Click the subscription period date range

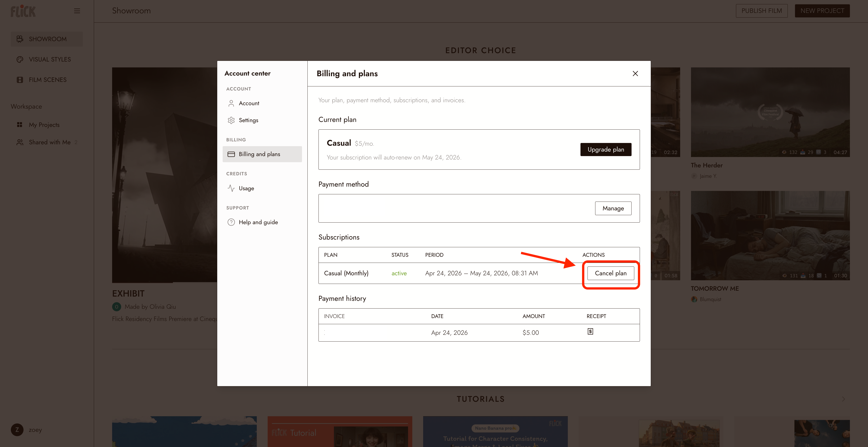point(481,273)
